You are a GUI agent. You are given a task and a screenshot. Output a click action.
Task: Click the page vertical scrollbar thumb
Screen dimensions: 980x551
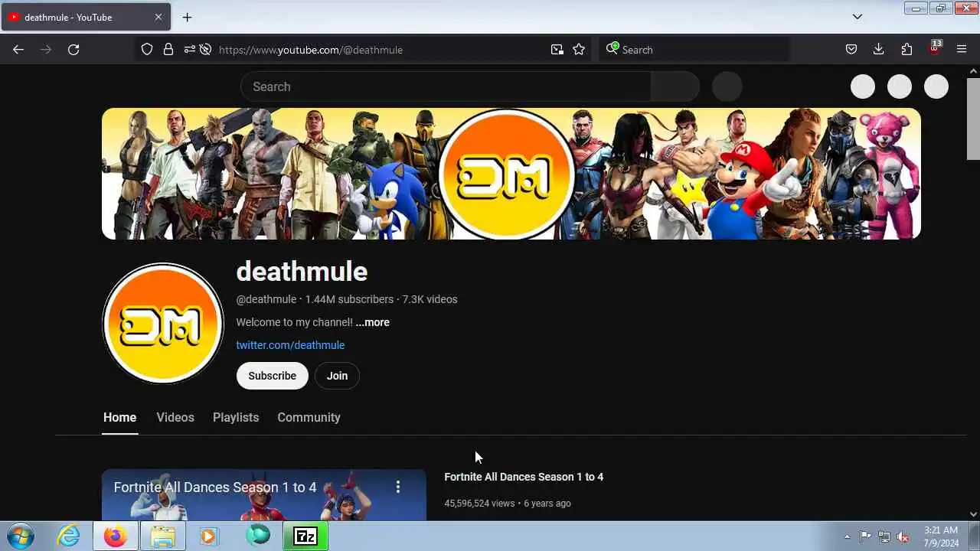[973, 119]
